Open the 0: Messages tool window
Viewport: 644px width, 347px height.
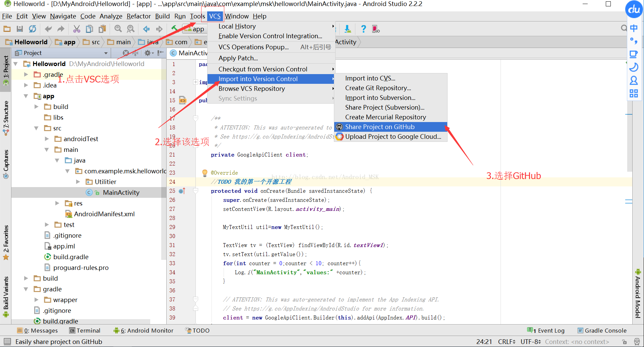point(38,331)
